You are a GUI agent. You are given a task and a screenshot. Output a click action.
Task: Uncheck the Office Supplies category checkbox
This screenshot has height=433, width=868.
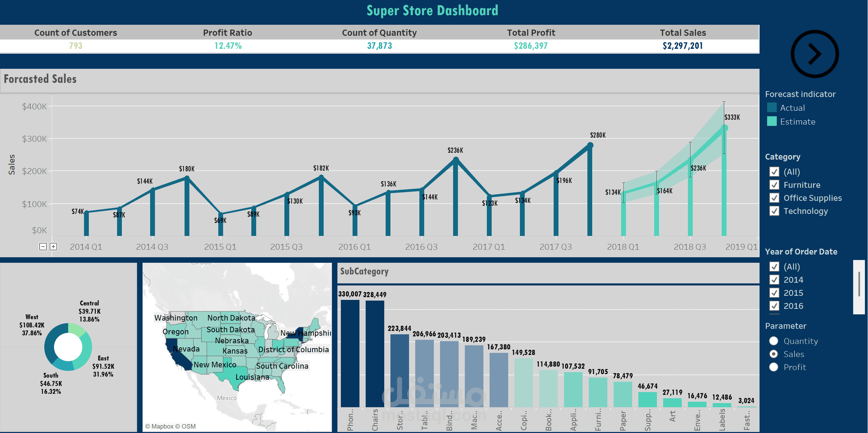tap(774, 198)
